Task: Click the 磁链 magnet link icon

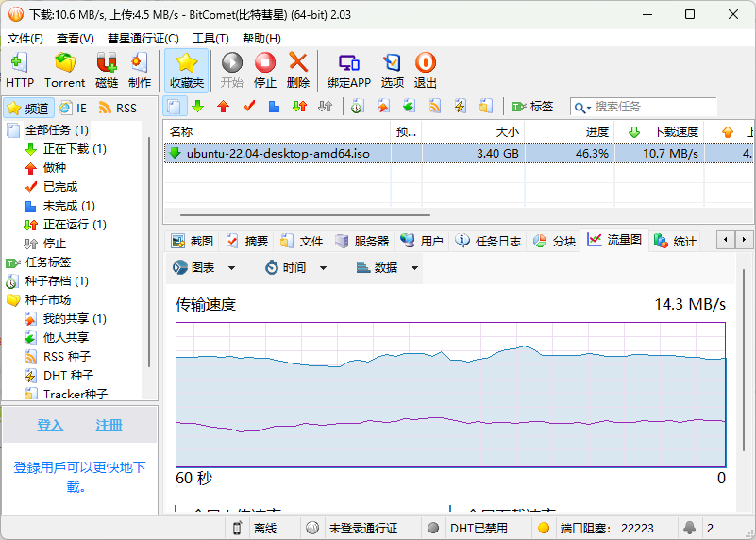Action: pyautogui.click(x=107, y=71)
